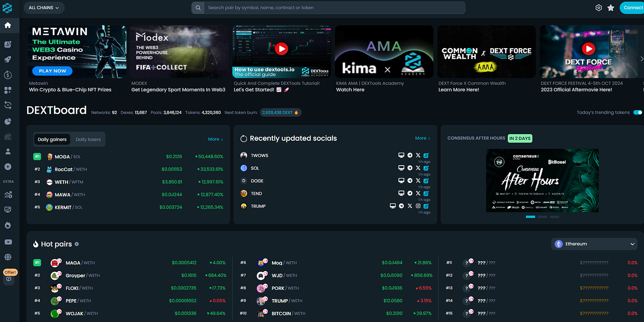
Task: Play the DEXT Force Festival video
Action: point(588,48)
